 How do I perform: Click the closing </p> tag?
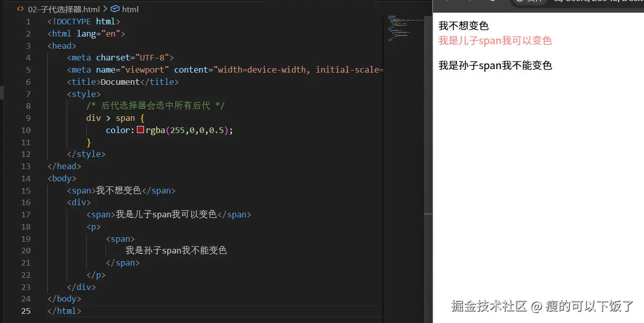[96, 275]
